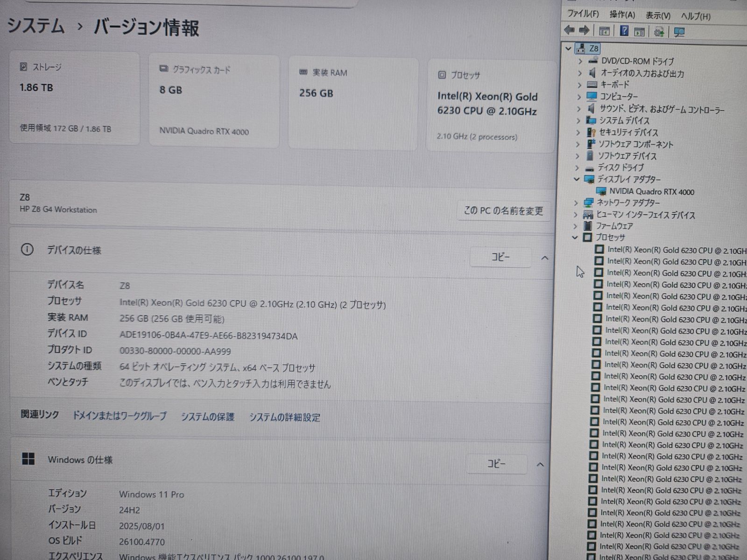Click この PC の名前を変更 button

tap(503, 210)
